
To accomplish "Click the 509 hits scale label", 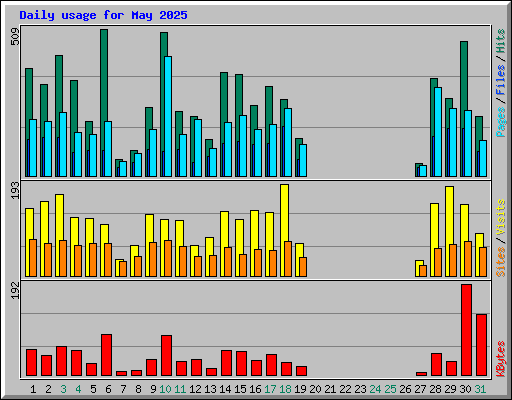I will coord(15,36).
